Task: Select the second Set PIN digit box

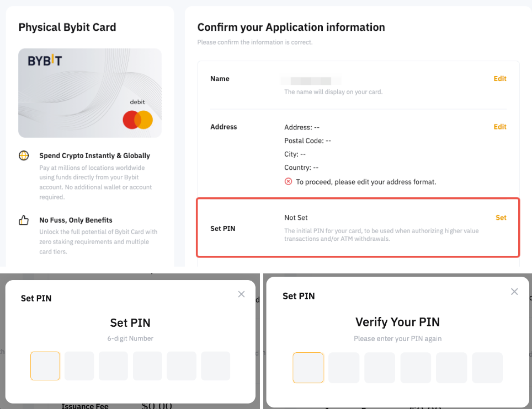Action: pyautogui.click(x=79, y=365)
